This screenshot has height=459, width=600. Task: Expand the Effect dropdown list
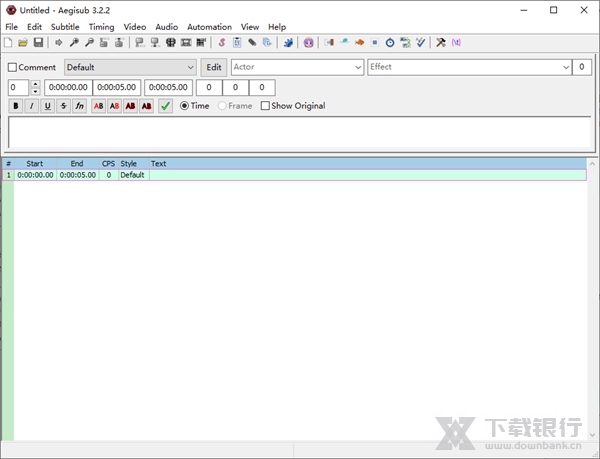[564, 67]
